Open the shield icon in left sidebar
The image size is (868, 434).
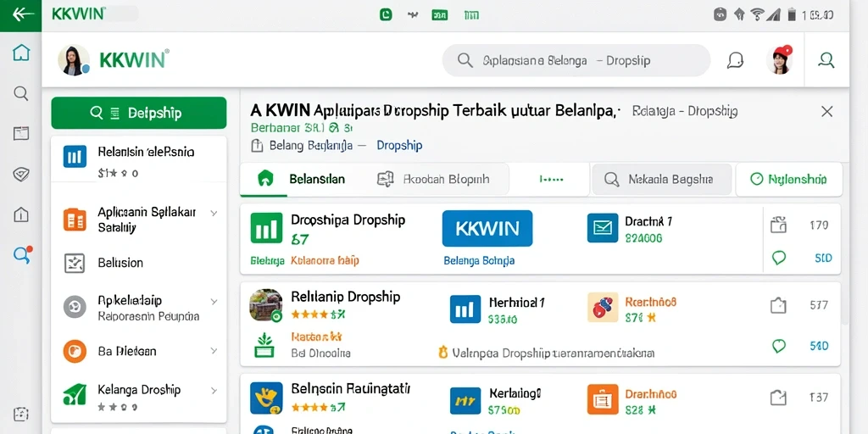(21, 175)
